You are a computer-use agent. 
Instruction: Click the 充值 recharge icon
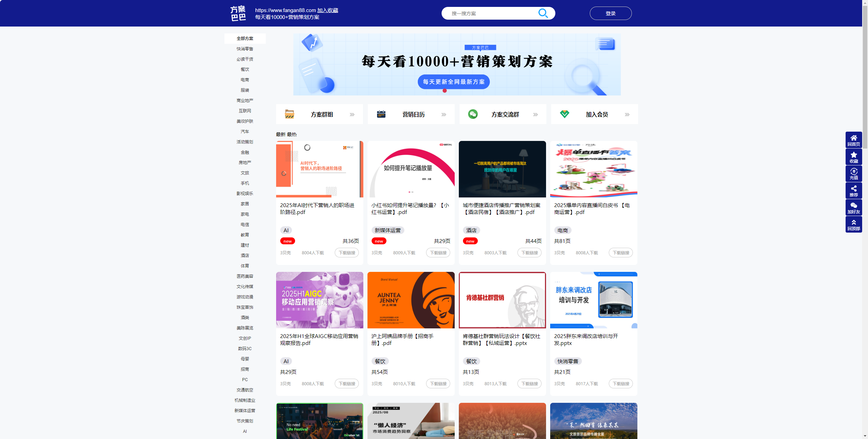click(x=854, y=171)
